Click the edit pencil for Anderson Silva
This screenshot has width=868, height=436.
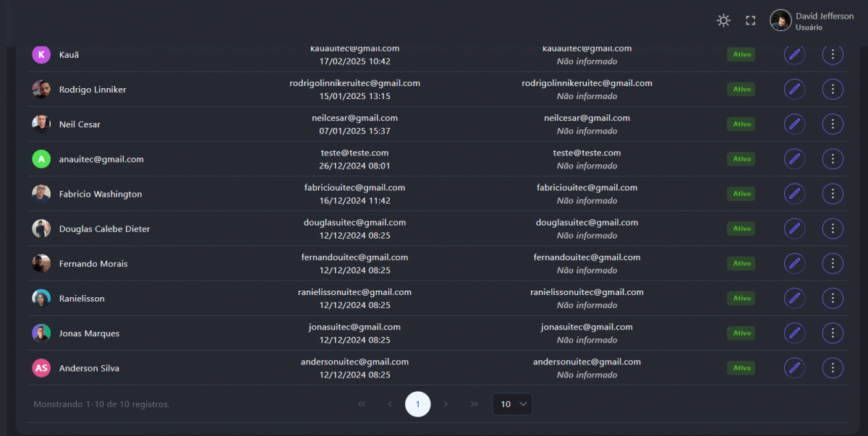click(794, 368)
